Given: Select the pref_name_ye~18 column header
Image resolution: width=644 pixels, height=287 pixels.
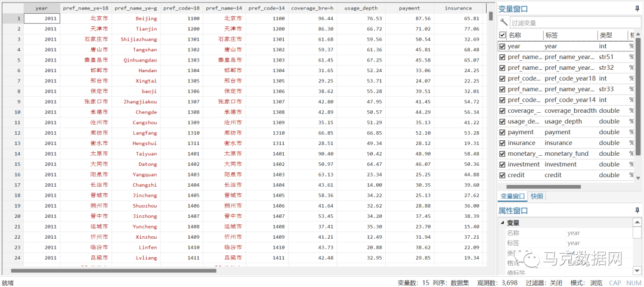Looking at the screenshot, I should 86,8.
